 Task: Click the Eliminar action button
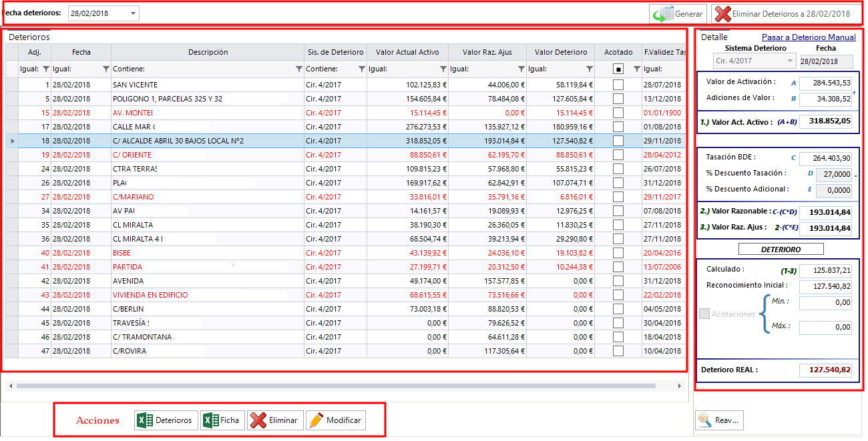click(x=276, y=420)
